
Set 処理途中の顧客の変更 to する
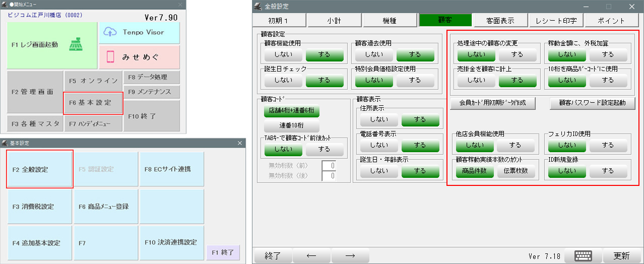click(x=517, y=54)
